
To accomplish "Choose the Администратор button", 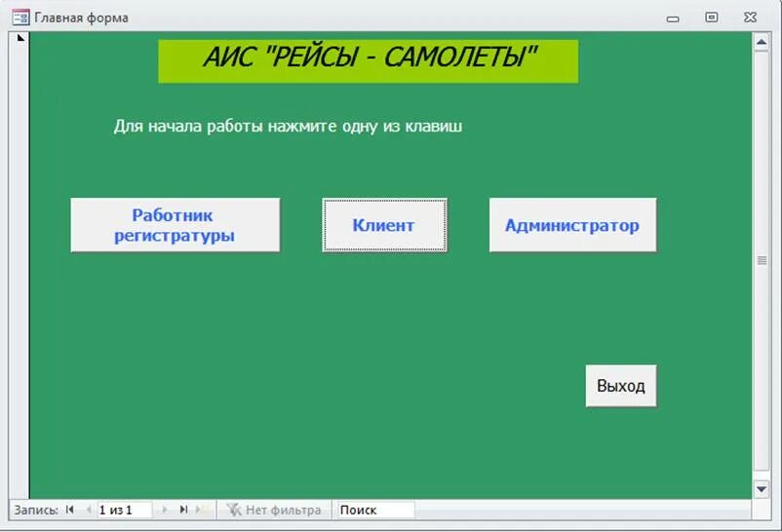I will point(572,225).
